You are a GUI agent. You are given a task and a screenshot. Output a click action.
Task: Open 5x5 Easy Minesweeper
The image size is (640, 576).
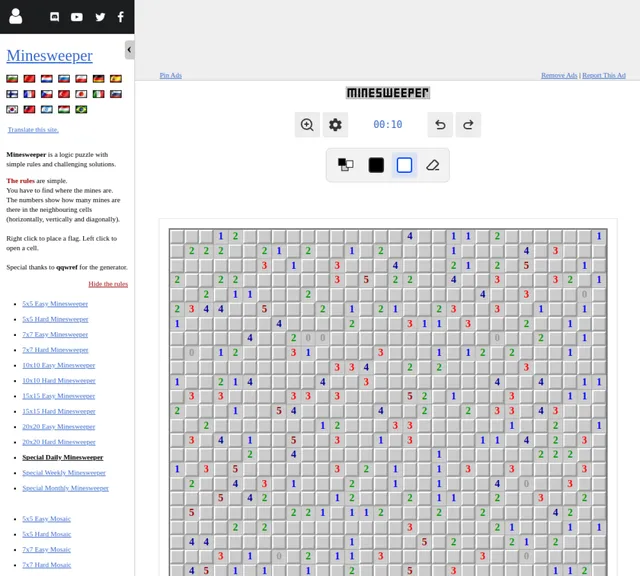tap(55, 304)
